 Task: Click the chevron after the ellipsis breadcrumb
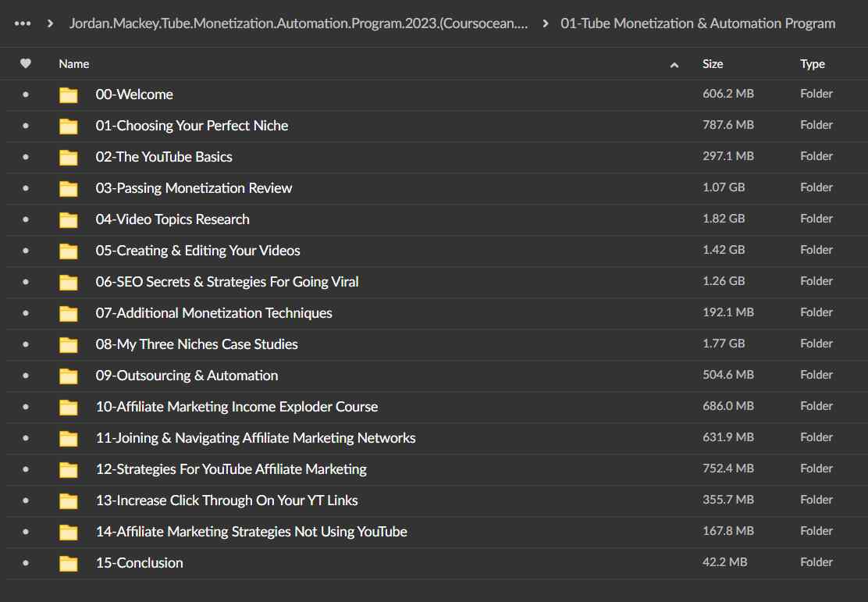51,23
